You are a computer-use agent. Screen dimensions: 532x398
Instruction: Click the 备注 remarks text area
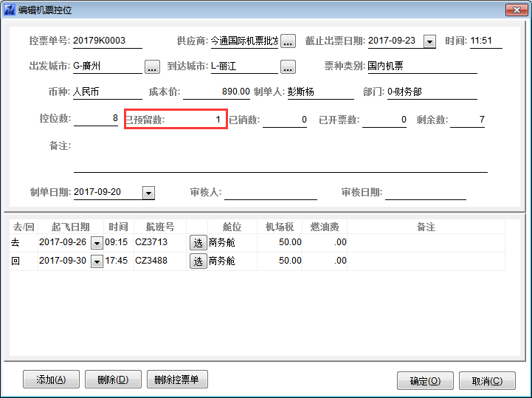click(280, 156)
